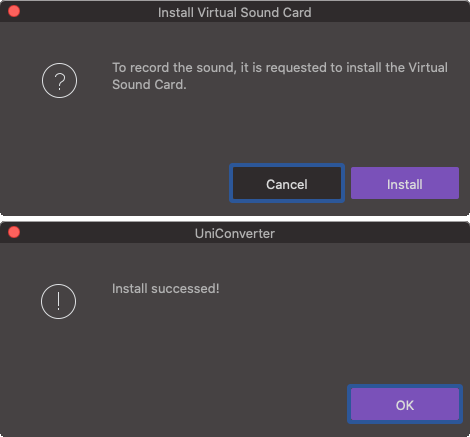This screenshot has width=470, height=437.
Task: Cancel the Virtual Sound Card installation
Action: coord(287,183)
